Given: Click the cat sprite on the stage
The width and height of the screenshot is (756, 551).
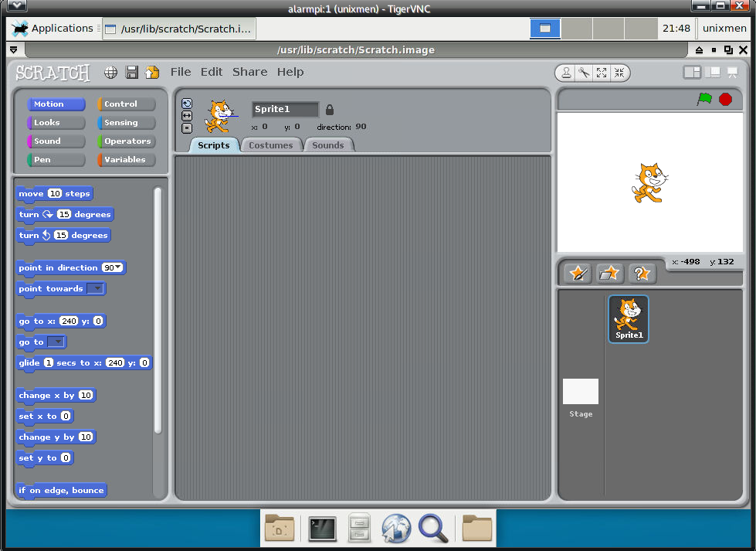Looking at the screenshot, I should (649, 183).
